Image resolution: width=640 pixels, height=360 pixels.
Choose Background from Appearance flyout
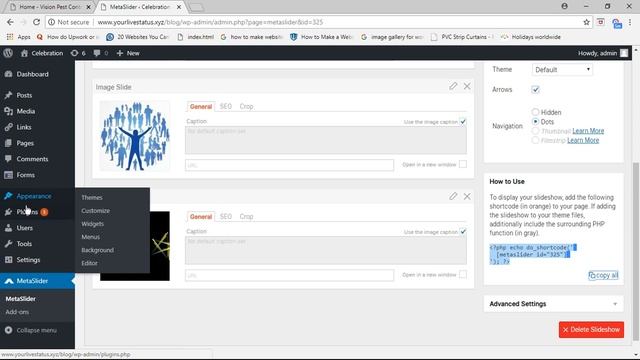coord(98,250)
